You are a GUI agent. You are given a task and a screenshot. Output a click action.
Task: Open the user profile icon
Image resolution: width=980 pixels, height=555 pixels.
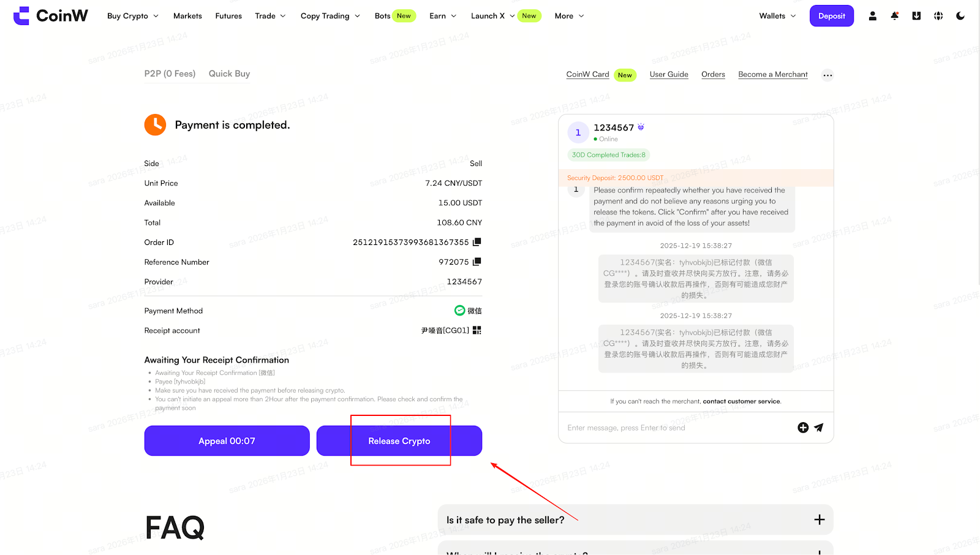tap(872, 16)
